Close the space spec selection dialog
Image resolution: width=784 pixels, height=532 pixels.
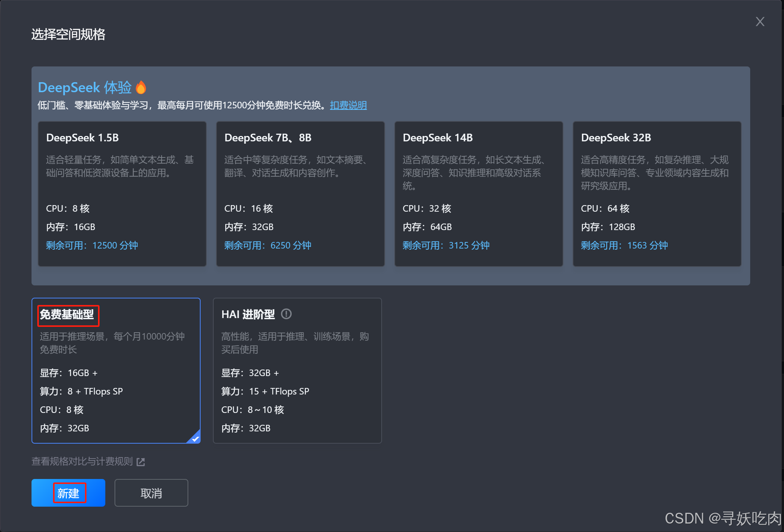760,22
